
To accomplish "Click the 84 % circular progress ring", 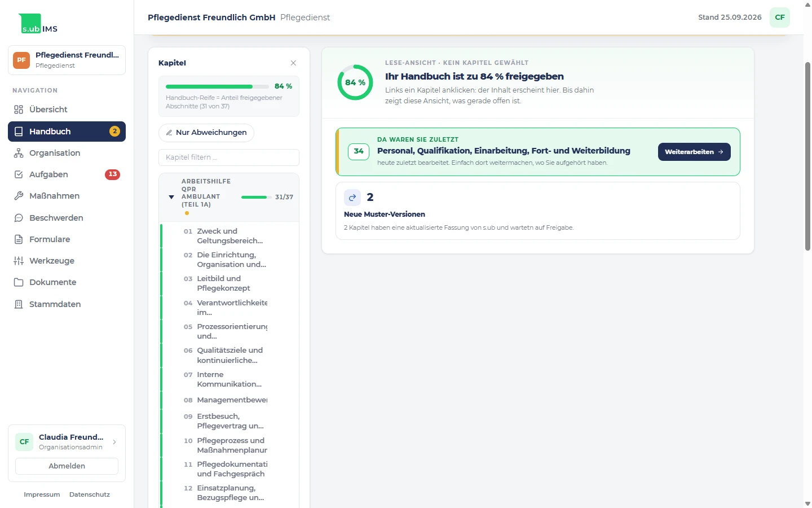I will [x=355, y=82].
